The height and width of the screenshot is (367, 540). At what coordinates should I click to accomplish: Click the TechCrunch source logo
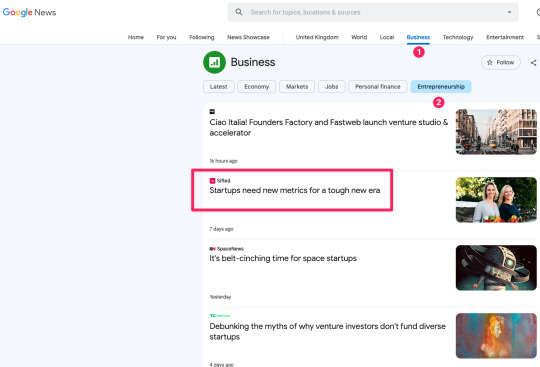(220, 315)
